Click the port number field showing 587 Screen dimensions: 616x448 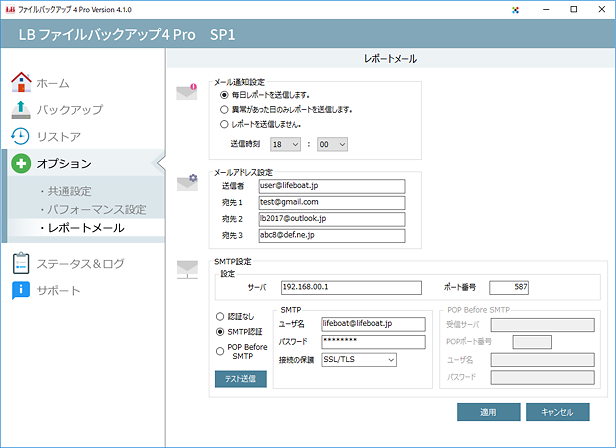(x=509, y=288)
